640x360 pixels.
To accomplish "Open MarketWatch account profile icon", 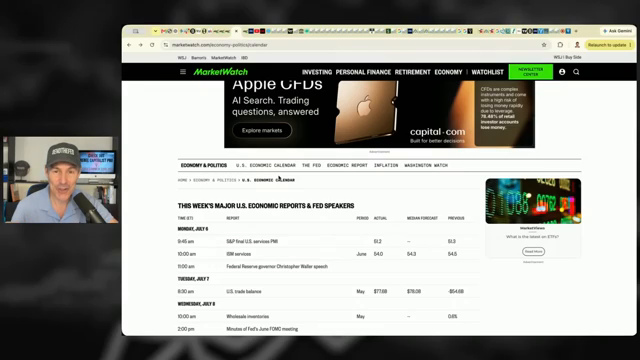I will coord(562,72).
